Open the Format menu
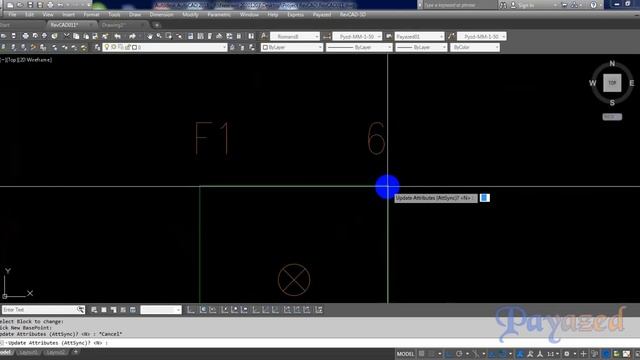The height and width of the screenshot is (360, 640). point(91,14)
